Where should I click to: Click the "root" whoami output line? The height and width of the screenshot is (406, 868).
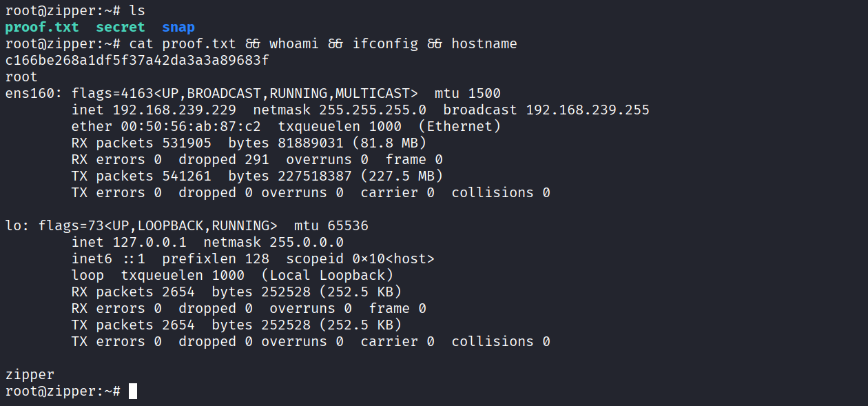point(21,77)
